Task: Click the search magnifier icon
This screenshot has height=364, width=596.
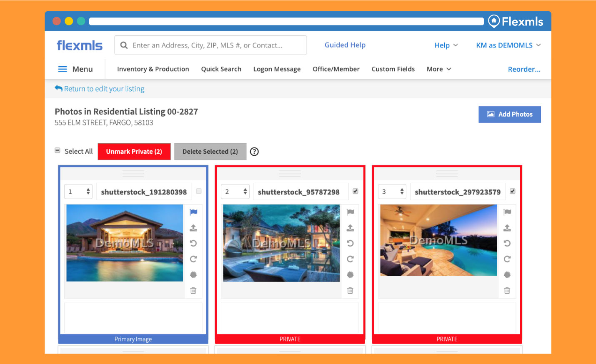Action: [124, 45]
